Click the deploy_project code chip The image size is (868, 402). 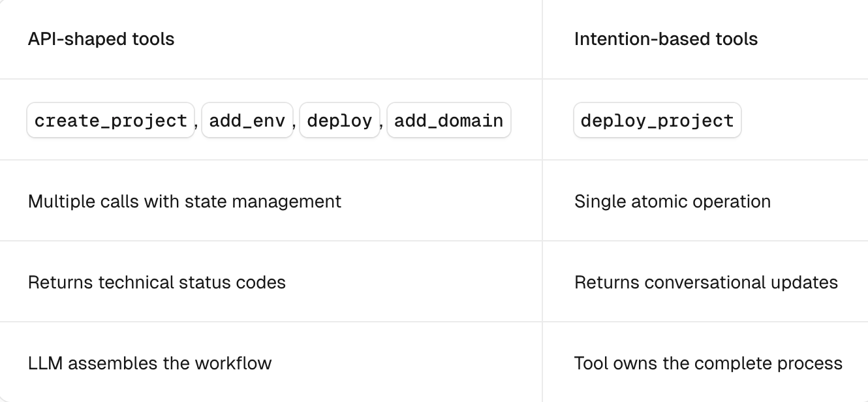[657, 121]
